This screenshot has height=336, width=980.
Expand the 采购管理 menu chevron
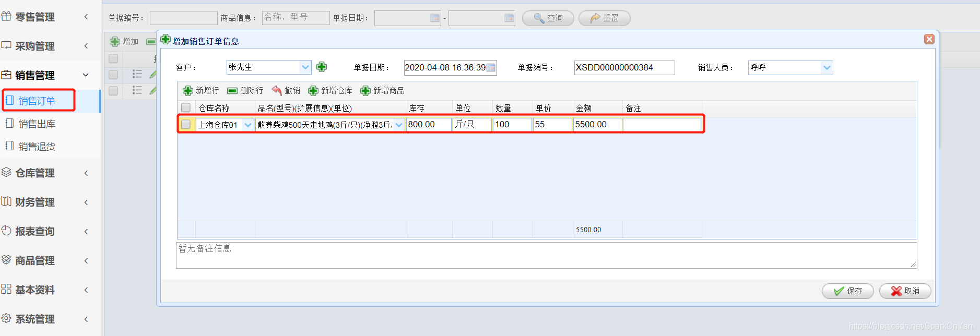(86, 46)
